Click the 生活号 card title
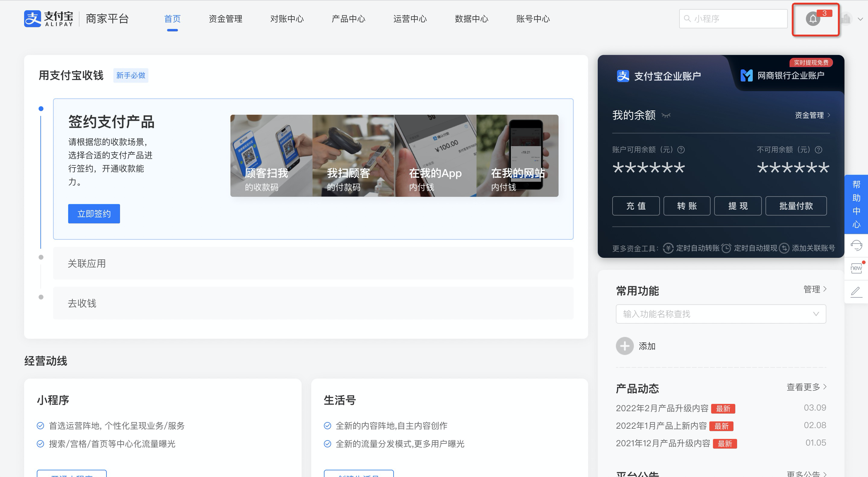 pyautogui.click(x=340, y=400)
